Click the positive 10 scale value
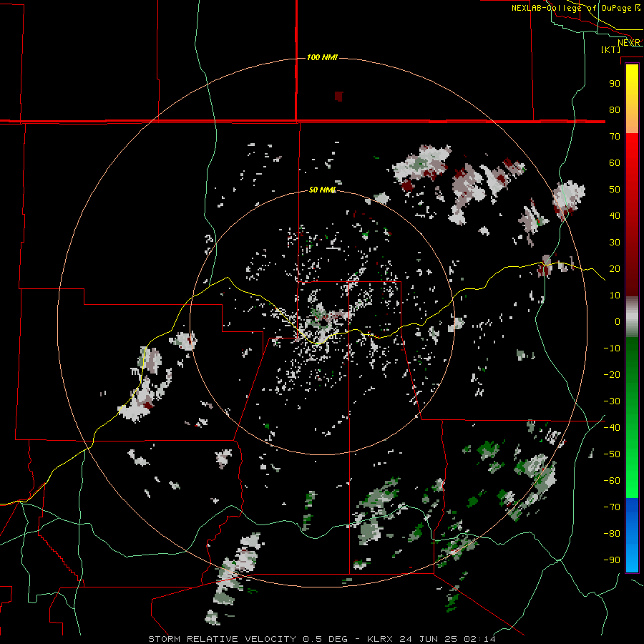Image resolution: width=644 pixels, height=644 pixels. tap(615, 296)
